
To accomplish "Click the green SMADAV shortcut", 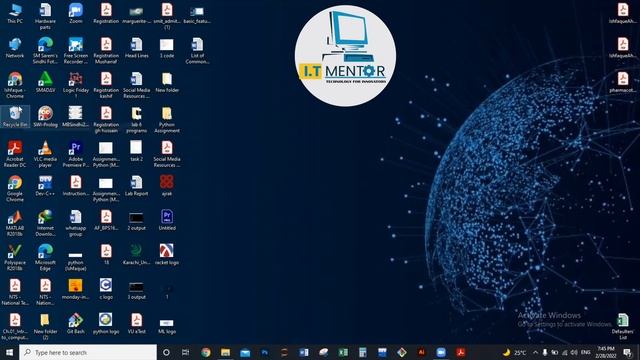I will tap(45, 82).
